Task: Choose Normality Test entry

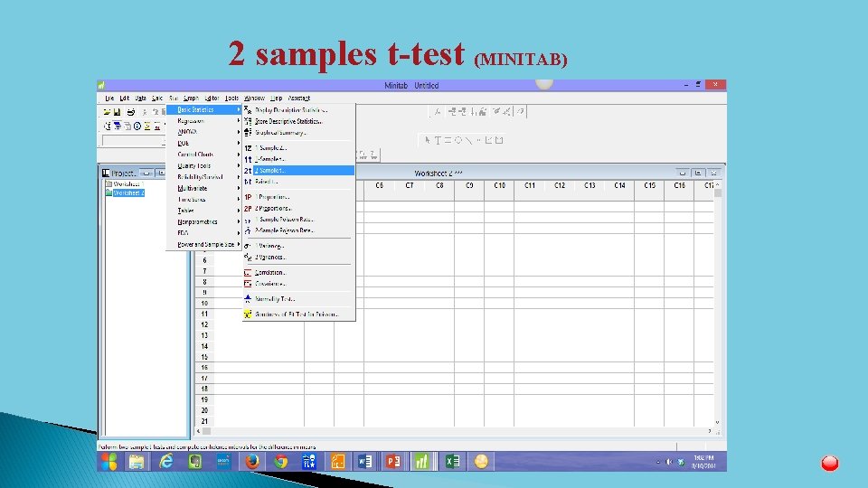Action: tap(299, 299)
